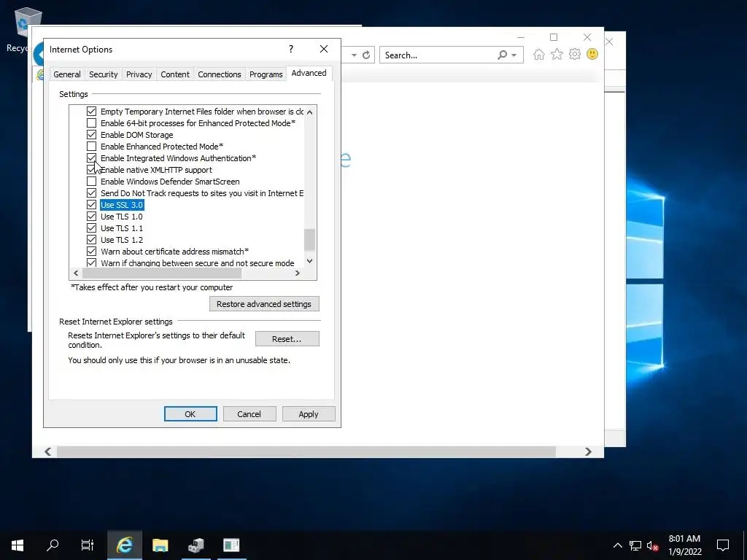Viewport: 747px width, 560px height.
Task: Switch to the Programs tab
Action: point(266,74)
